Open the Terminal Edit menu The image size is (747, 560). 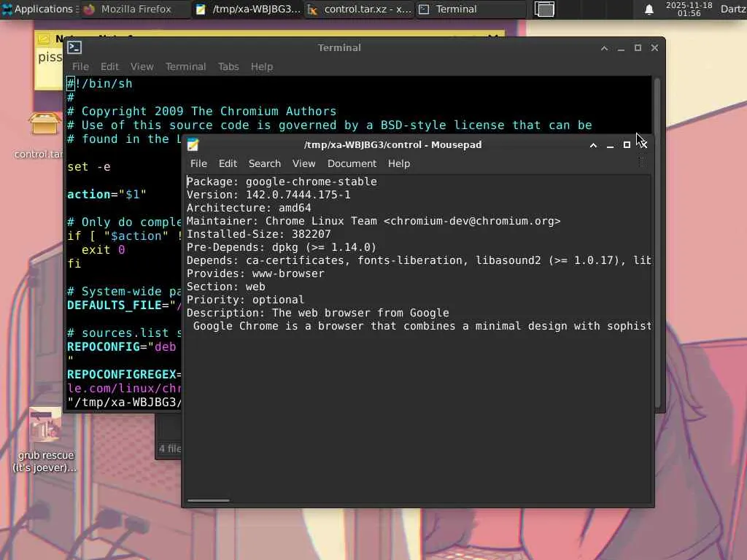109,66
